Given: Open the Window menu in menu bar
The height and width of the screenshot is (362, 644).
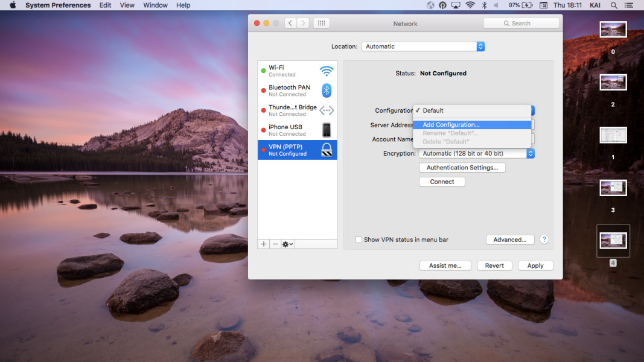Looking at the screenshot, I should pyautogui.click(x=155, y=5).
